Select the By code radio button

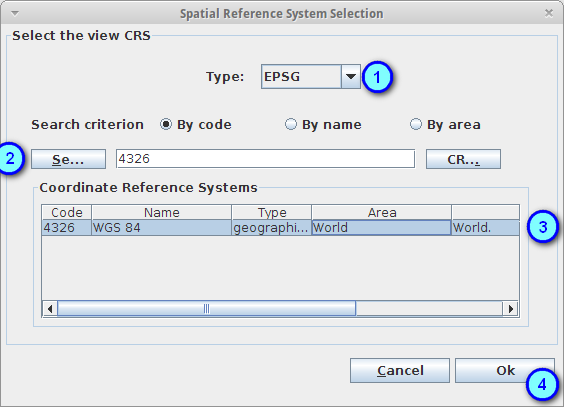(x=166, y=124)
